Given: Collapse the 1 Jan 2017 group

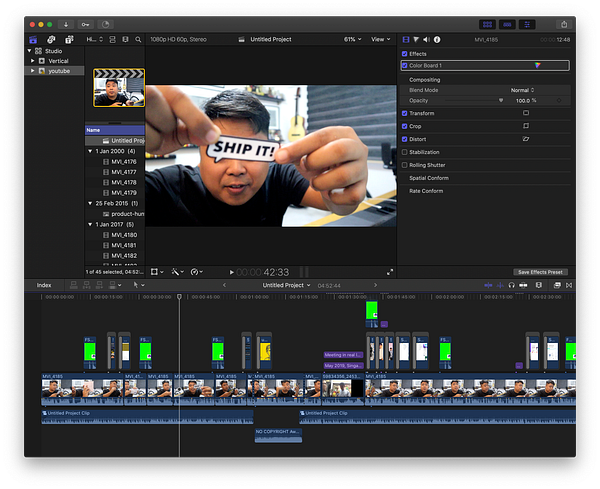Looking at the screenshot, I should 90,224.
